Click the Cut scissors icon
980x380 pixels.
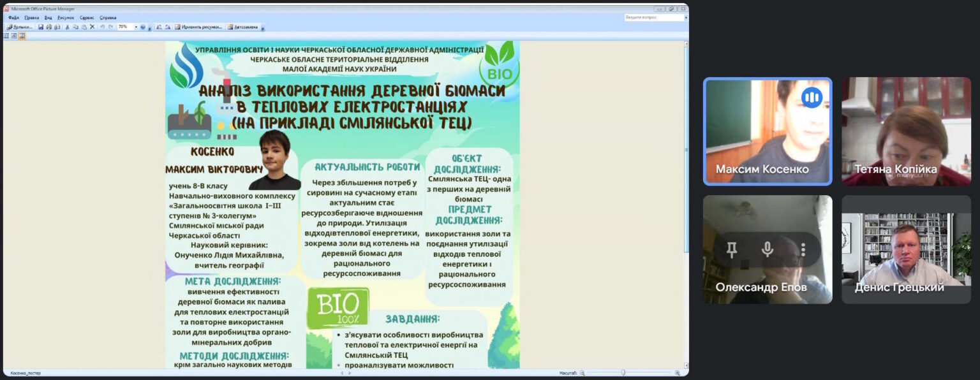click(x=67, y=27)
